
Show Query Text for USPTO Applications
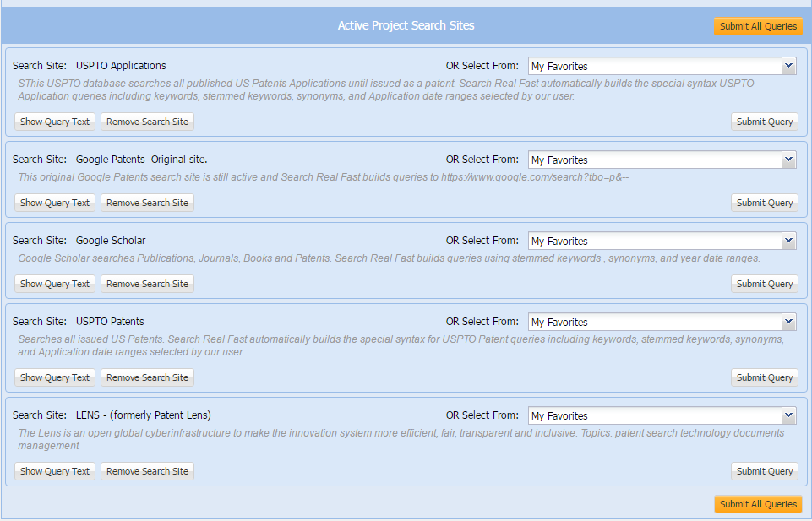pos(55,122)
